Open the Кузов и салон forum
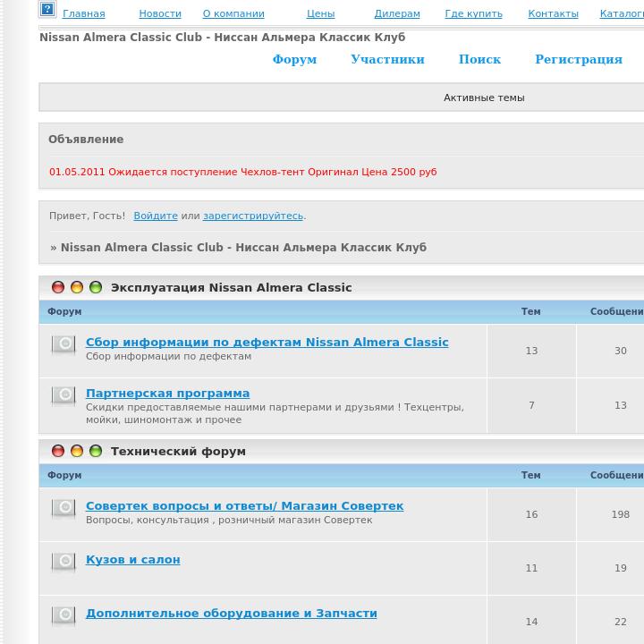 tap(132, 559)
